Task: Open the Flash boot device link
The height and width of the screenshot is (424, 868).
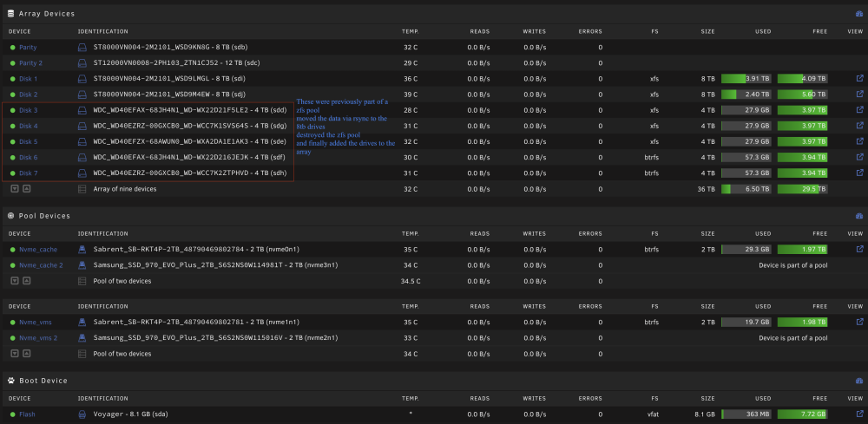Action: pyautogui.click(x=27, y=414)
